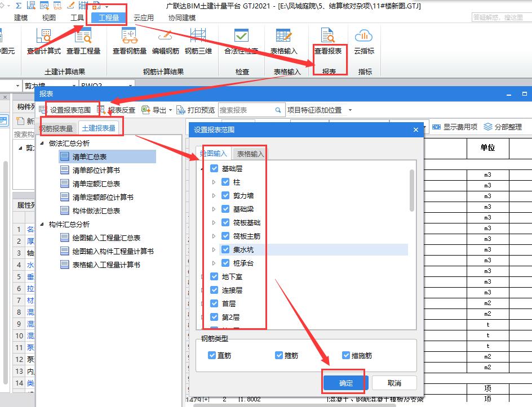Run the 合法性检查 check
This screenshot has width=532, height=407.
[x=242, y=41]
